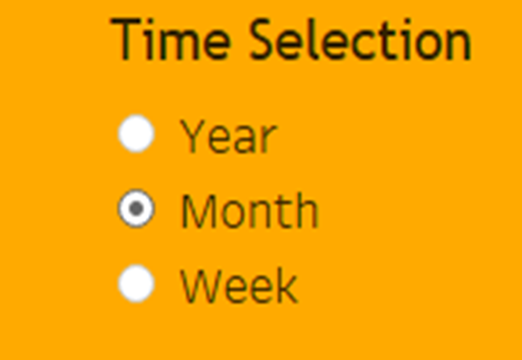Choose yearly time granularity option
Image resolution: width=522 pixels, height=360 pixels.
click(x=136, y=134)
